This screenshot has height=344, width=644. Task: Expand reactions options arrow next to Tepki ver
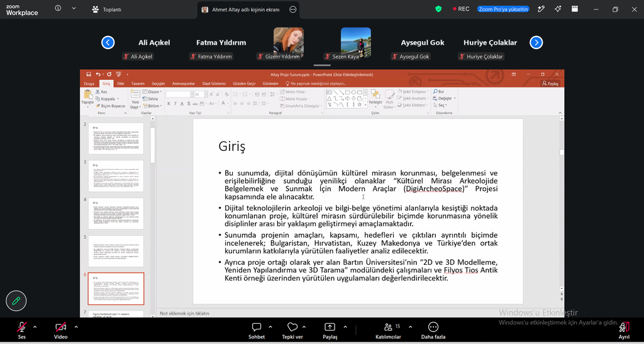(304, 327)
